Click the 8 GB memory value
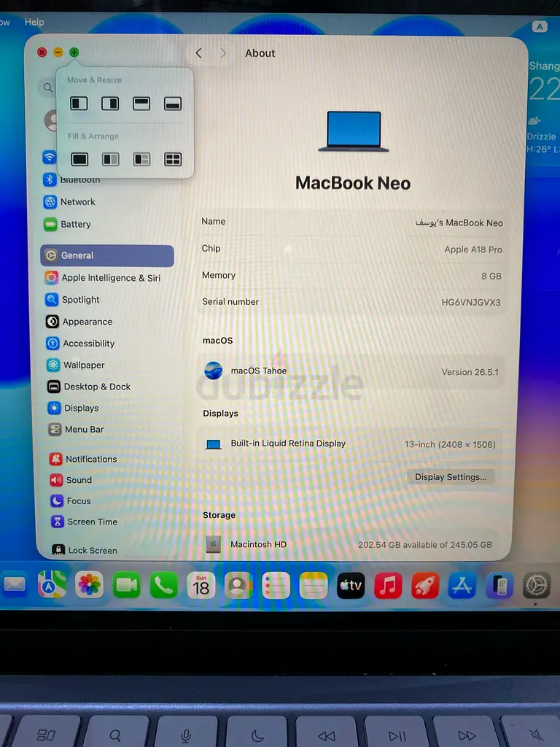Viewport: 560px width, 747px height. 491,276
